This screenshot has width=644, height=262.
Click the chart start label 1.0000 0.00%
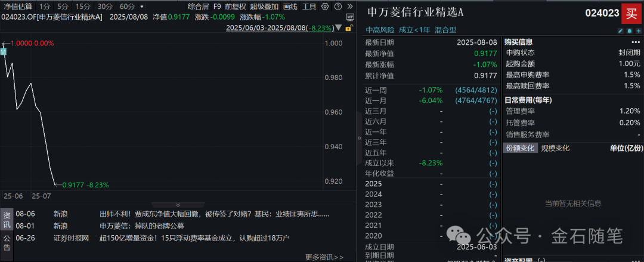(32, 43)
